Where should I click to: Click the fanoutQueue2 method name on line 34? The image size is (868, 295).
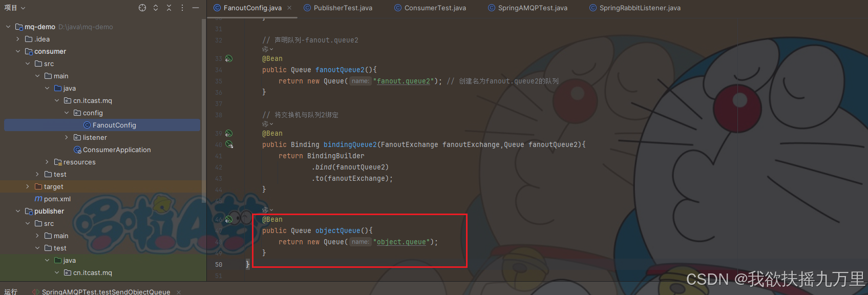[x=340, y=70]
